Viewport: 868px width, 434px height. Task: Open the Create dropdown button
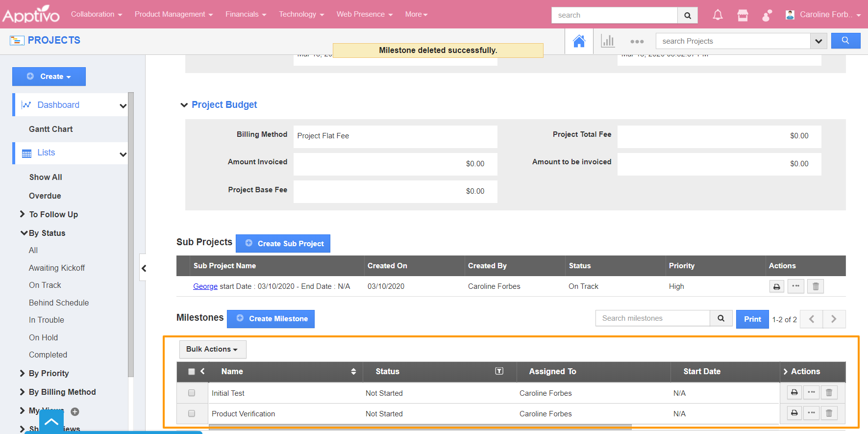point(49,77)
